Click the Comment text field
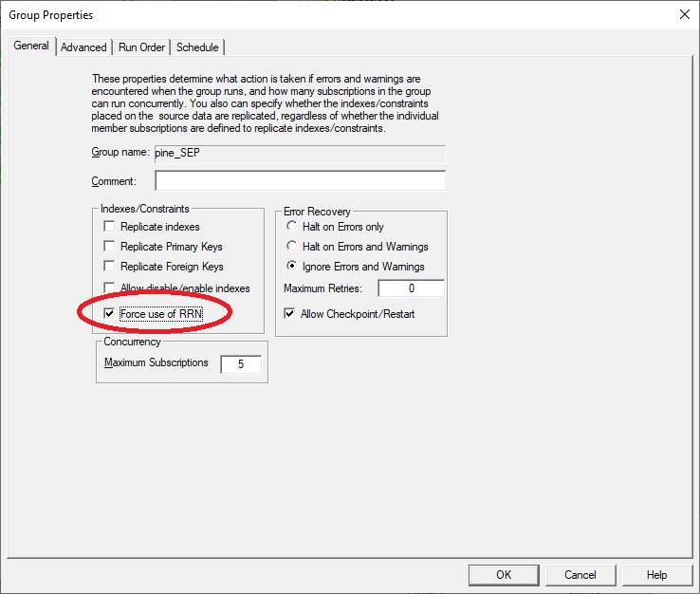700x594 pixels. coord(300,181)
